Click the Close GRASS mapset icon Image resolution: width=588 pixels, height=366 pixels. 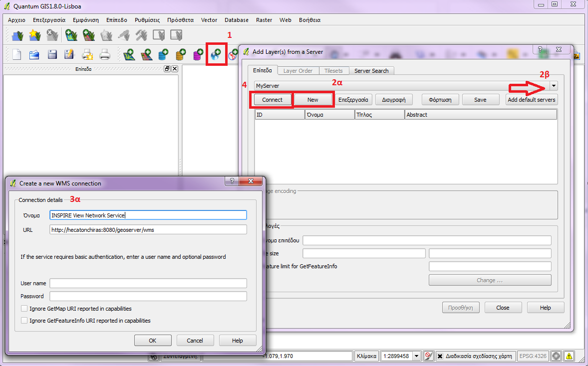click(52, 35)
